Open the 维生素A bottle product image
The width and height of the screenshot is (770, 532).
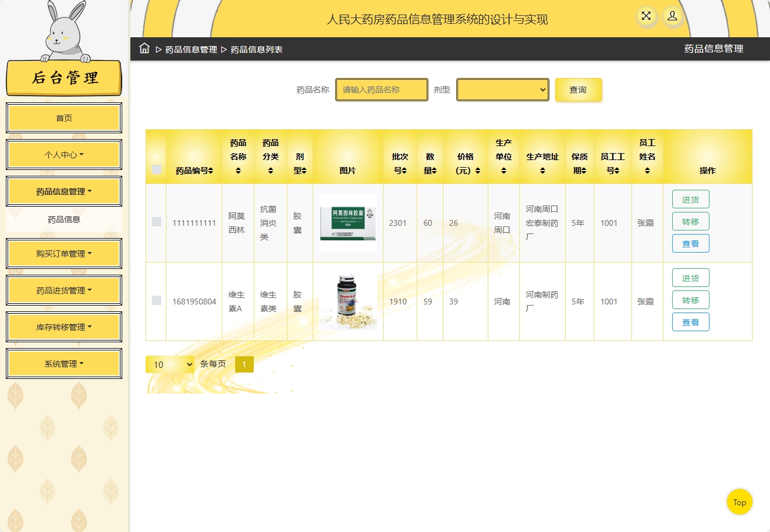coord(348,302)
